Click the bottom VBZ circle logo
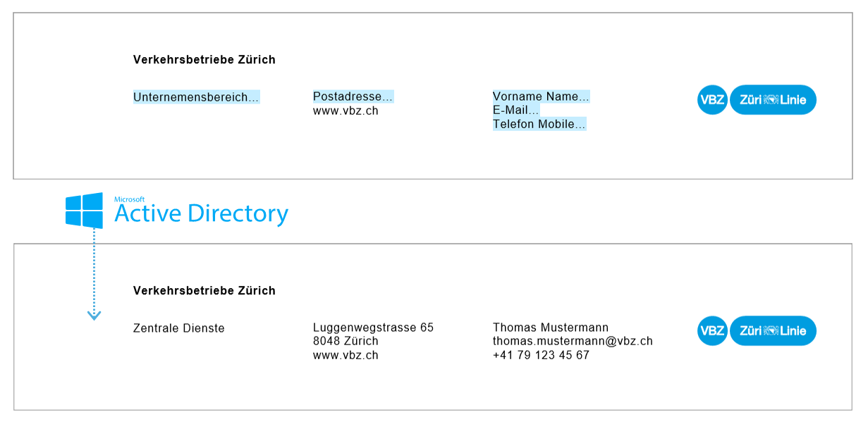The width and height of the screenshot is (868, 424). click(712, 331)
